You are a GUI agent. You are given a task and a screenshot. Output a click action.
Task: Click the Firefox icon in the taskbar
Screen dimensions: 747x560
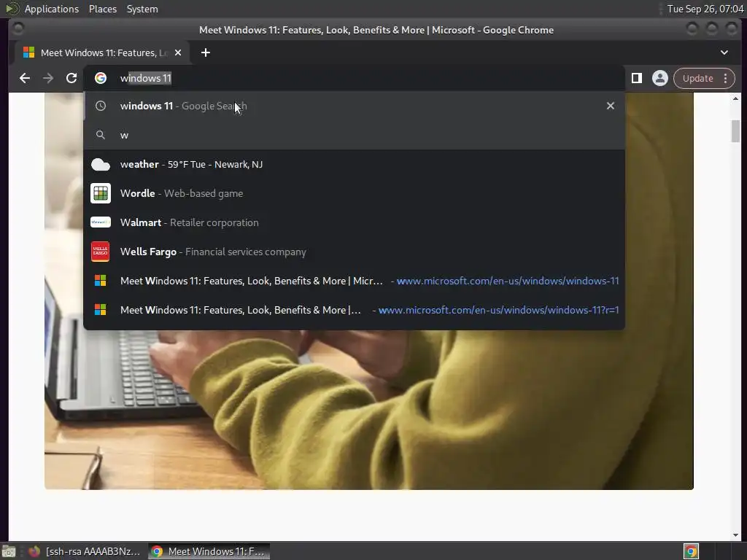tap(34, 551)
